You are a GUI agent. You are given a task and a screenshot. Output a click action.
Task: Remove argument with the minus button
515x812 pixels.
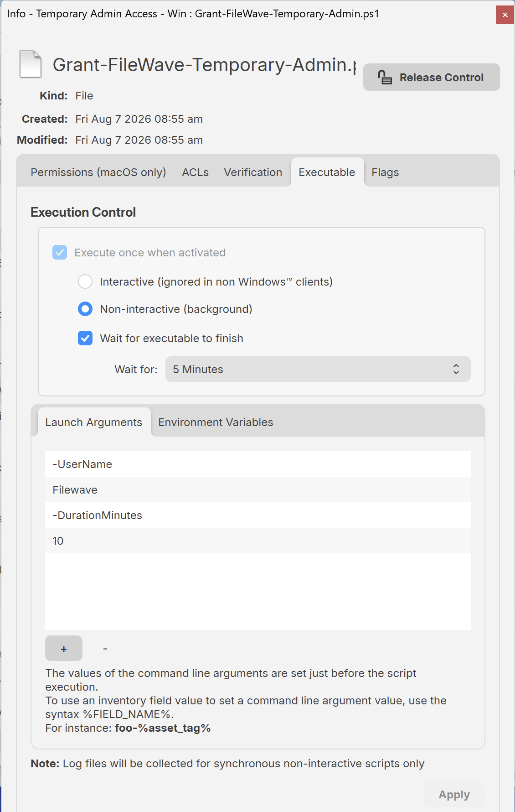tap(105, 648)
